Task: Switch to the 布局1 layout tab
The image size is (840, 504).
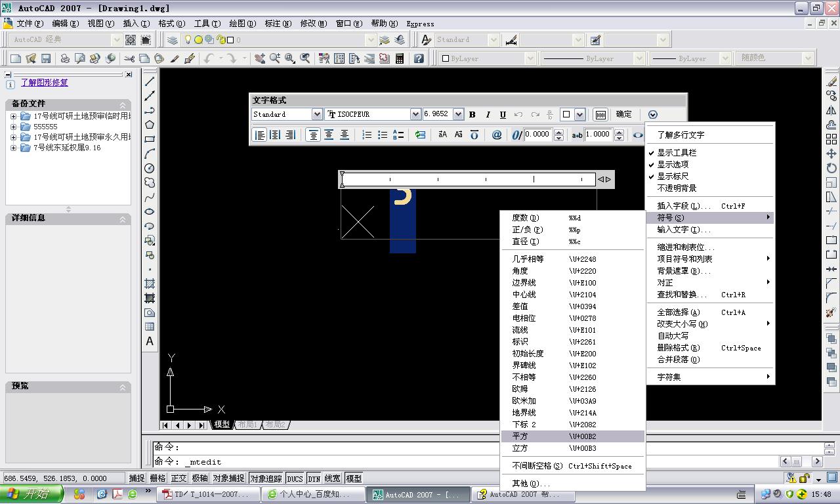Action: (247, 425)
